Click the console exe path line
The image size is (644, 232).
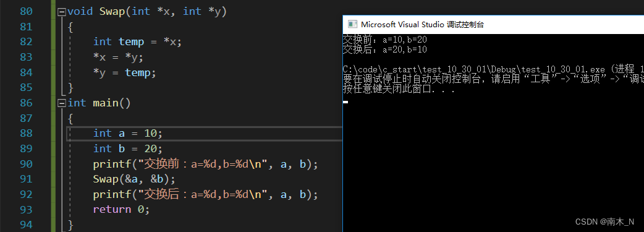click(493, 69)
